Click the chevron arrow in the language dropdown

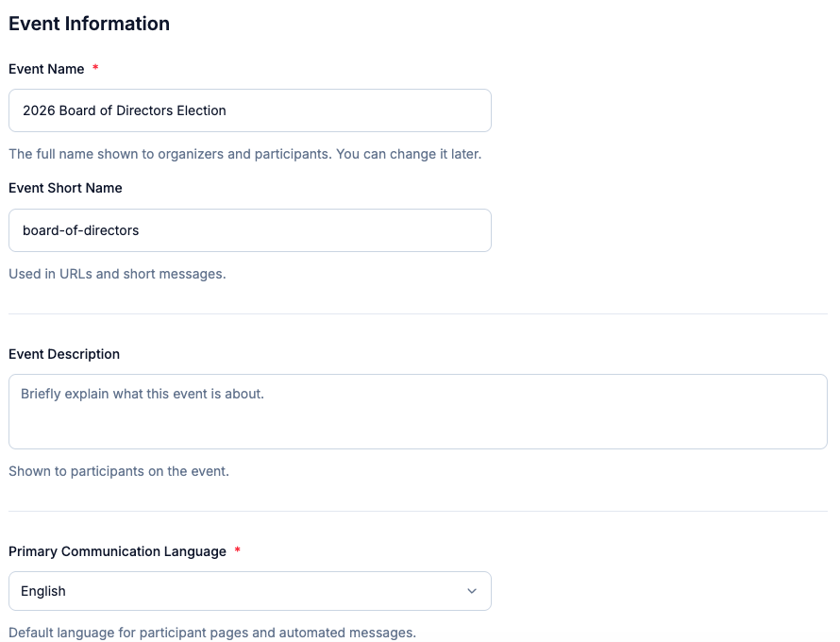472,591
